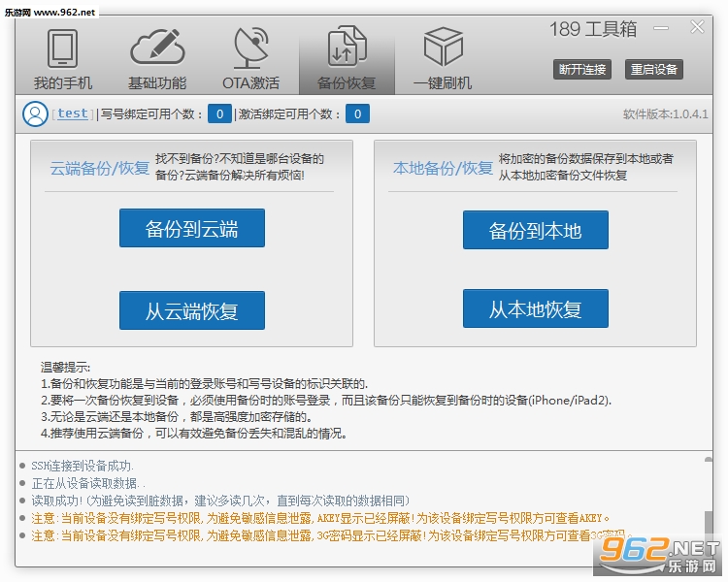This screenshot has width=728, height=582.
Task: Click tip 2 about iPhone/iPad2 restore
Action: point(326,401)
